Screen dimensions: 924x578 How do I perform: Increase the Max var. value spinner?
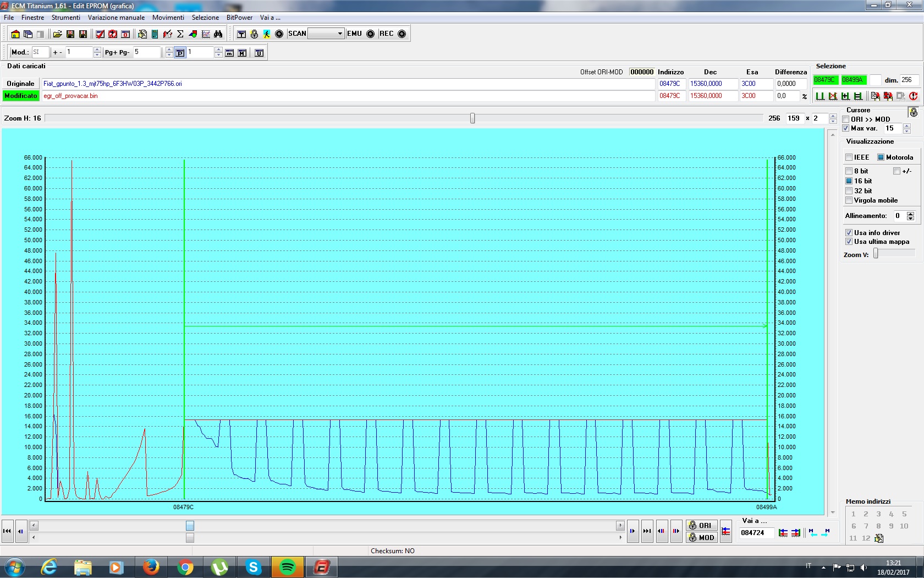click(x=907, y=126)
